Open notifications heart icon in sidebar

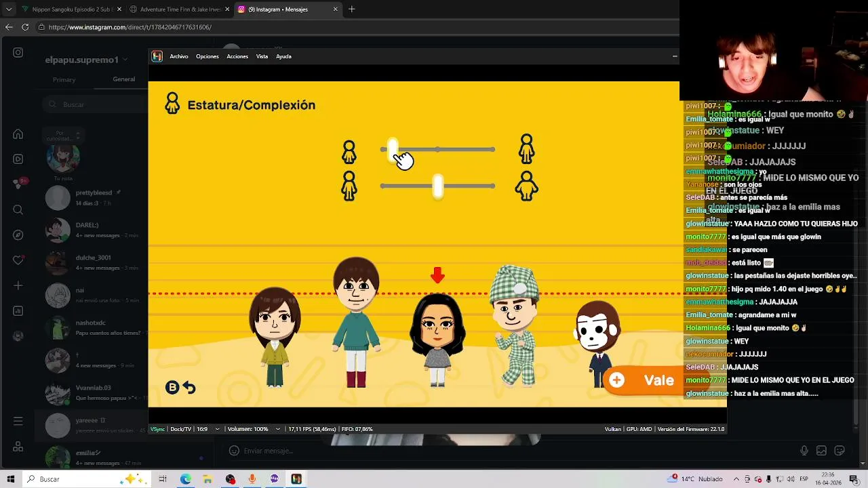pos(18,260)
